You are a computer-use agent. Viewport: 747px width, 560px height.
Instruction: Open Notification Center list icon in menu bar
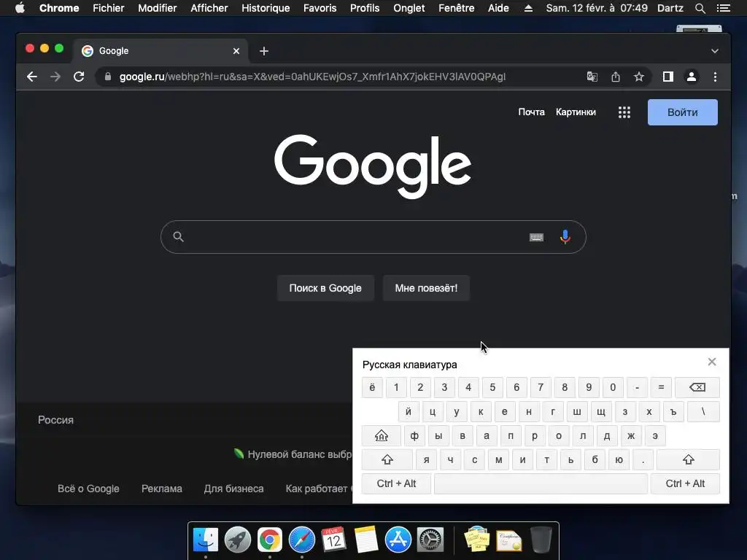(724, 8)
